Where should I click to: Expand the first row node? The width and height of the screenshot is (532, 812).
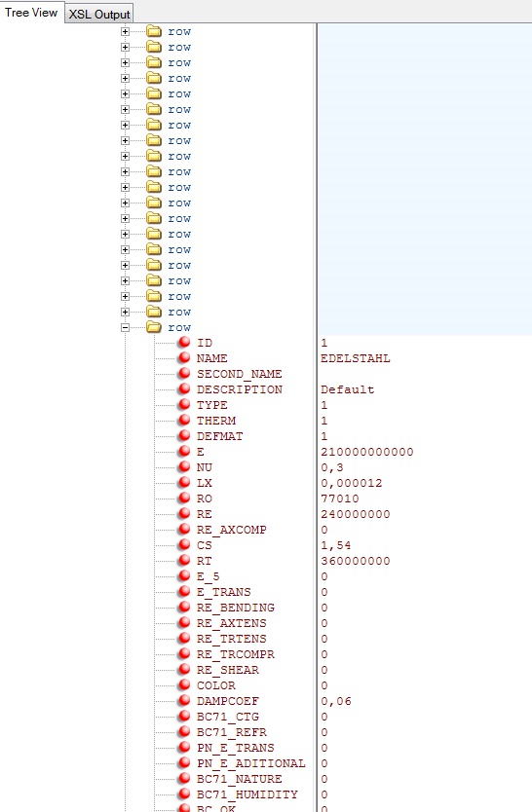click(x=125, y=31)
